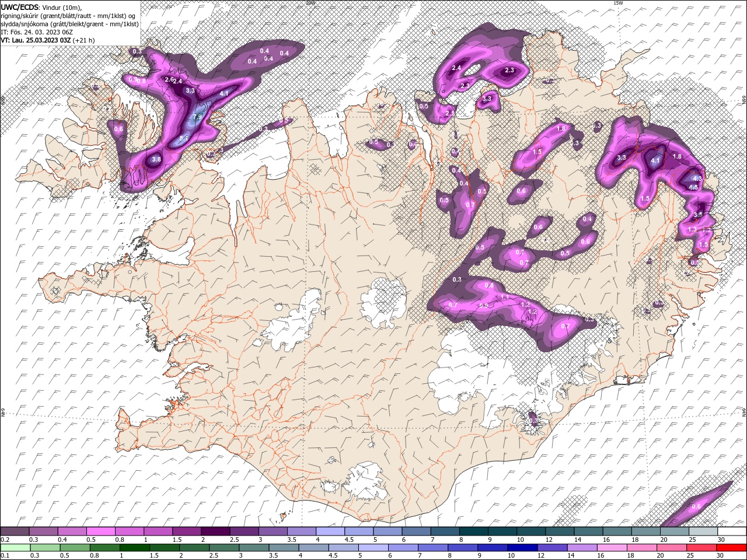The width and height of the screenshot is (747, 560).
Task: Select lower legend swatch between 0.5 and 0.8
Action: point(75,548)
